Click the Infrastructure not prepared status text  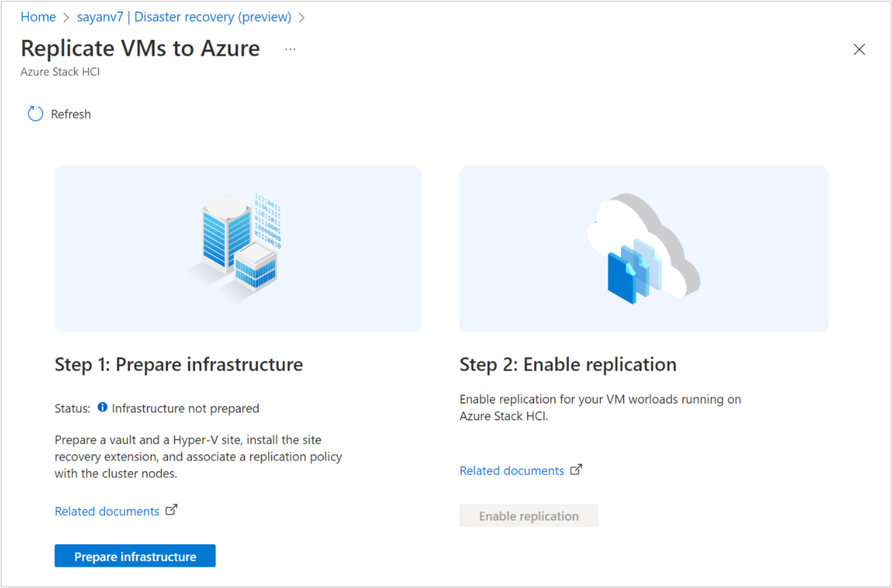pos(186,408)
